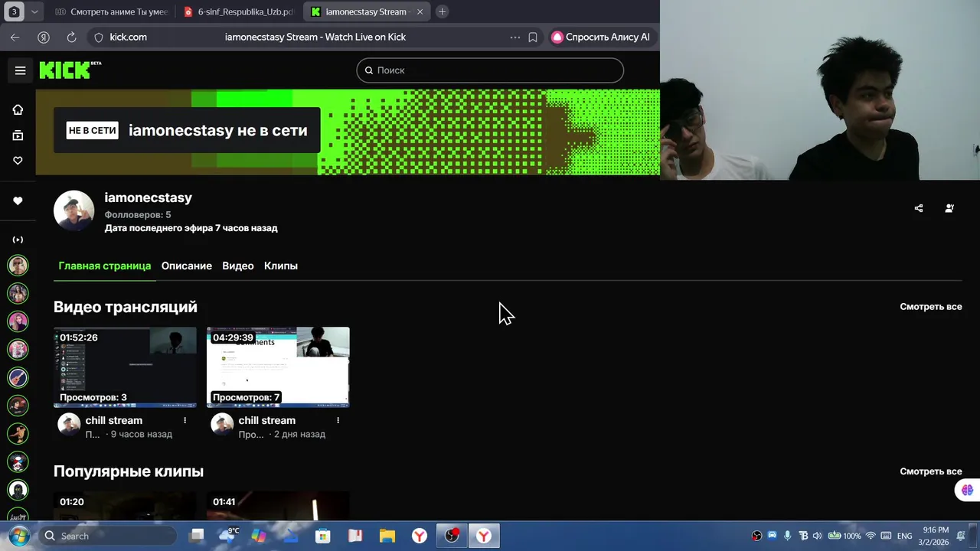Open options for 2 days ago video

(338, 420)
